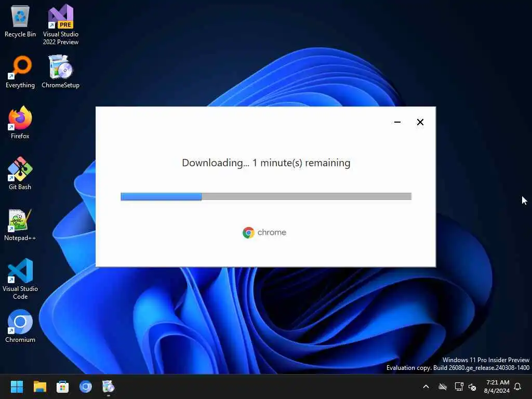Select Visual Studio 2022 Preview shortcut
This screenshot has height=399, width=532.
tap(60, 25)
